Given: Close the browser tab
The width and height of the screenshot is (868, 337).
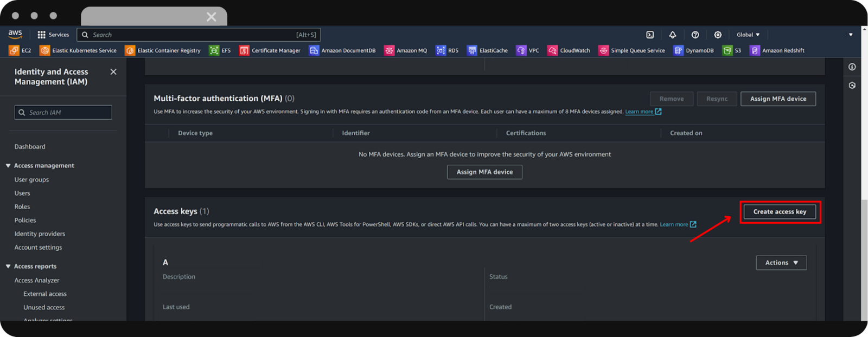Looking at the screenshot, I should (x=211, y=17).
